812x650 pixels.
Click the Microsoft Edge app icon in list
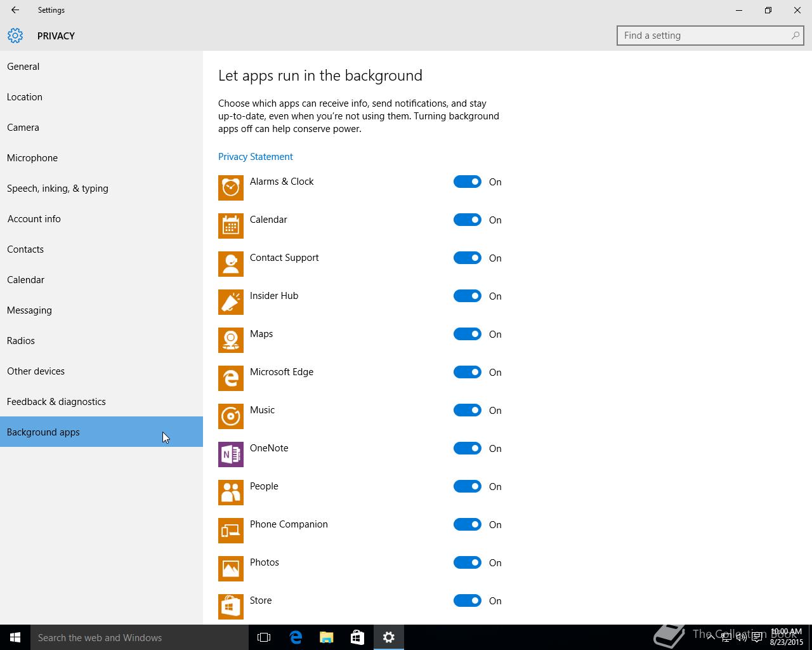pos(231,378)
